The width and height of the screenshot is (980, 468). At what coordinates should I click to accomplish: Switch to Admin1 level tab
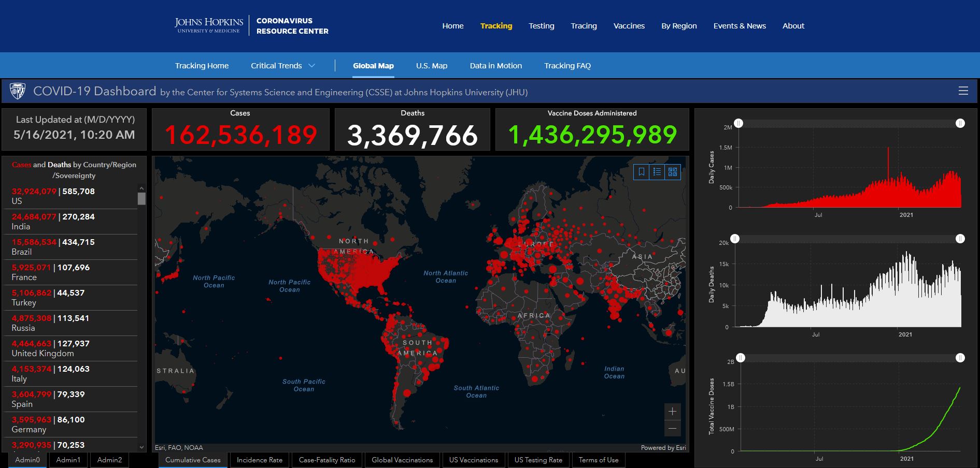68,460
